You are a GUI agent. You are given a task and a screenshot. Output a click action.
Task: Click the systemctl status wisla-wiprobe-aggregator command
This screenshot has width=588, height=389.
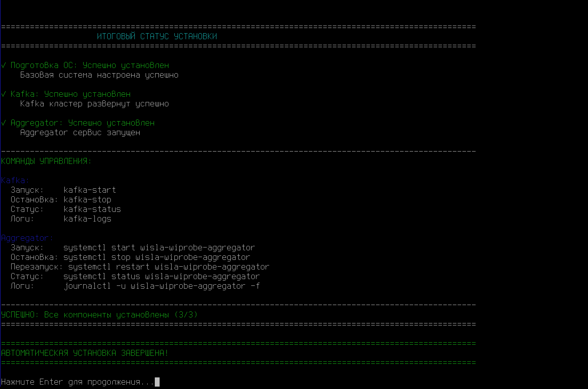(x=161, y=276)
